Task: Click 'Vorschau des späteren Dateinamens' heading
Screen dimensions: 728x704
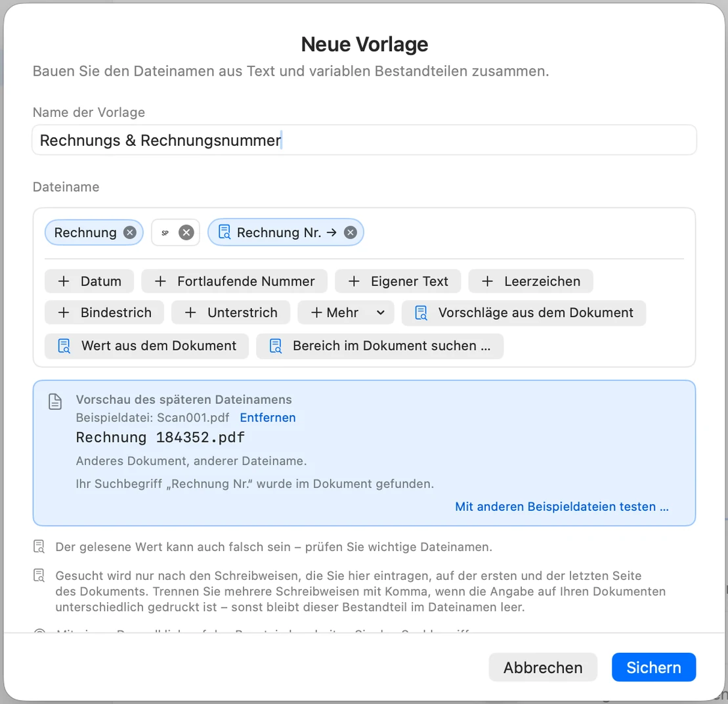Action: (184, 399)
